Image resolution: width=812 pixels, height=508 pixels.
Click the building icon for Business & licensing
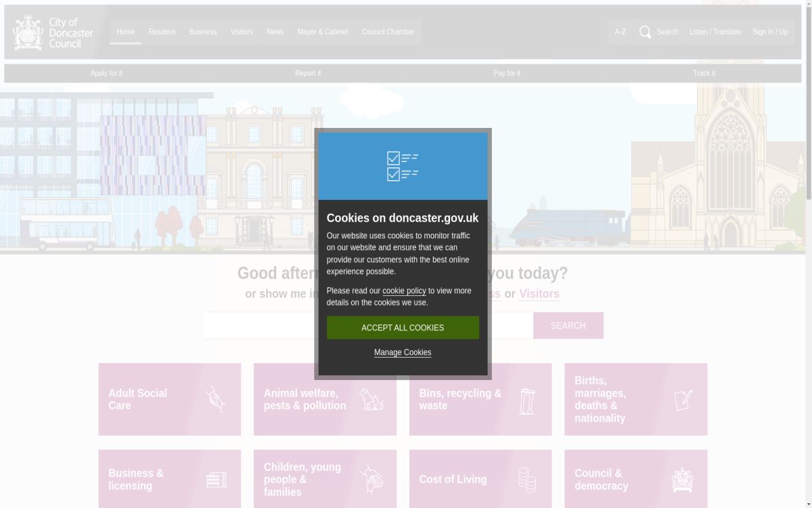[215, 479]
